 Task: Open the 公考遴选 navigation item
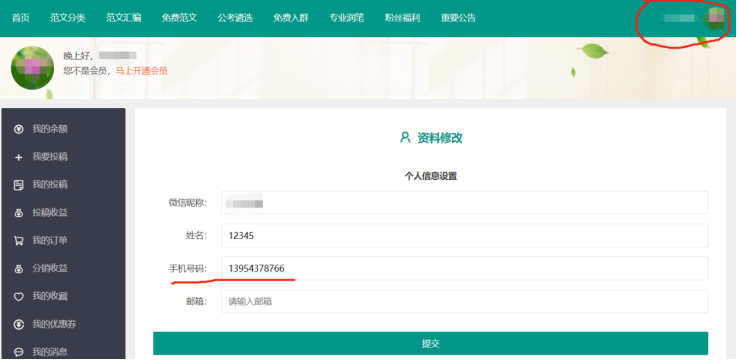[235, 18]
